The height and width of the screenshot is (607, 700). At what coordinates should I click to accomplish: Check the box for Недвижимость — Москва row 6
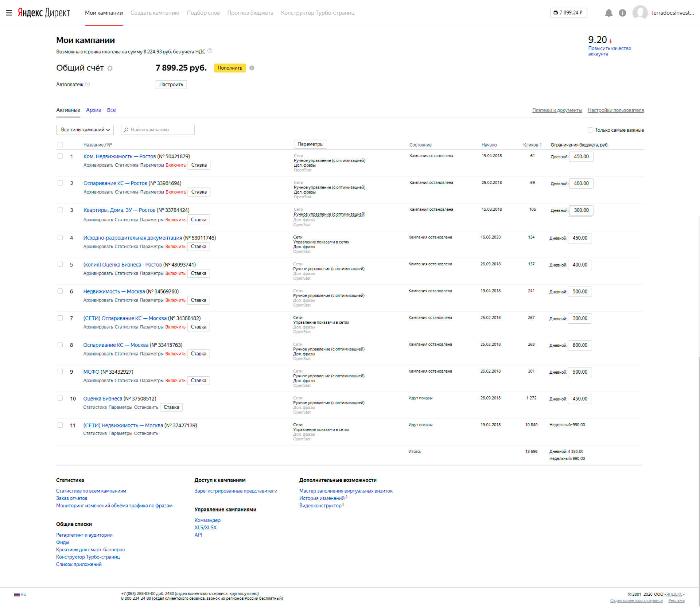coord(60,291)
